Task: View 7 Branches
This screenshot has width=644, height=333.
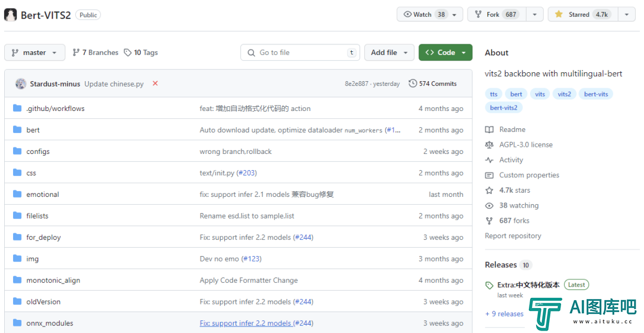Action: pyautogui.click(x=95, y=53)
